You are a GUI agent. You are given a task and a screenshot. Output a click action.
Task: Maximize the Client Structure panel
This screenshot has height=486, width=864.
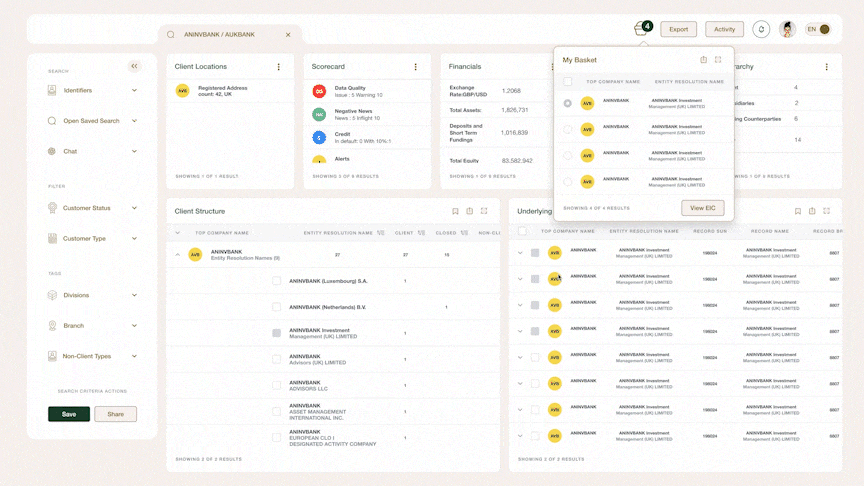(x=484, y=211)
